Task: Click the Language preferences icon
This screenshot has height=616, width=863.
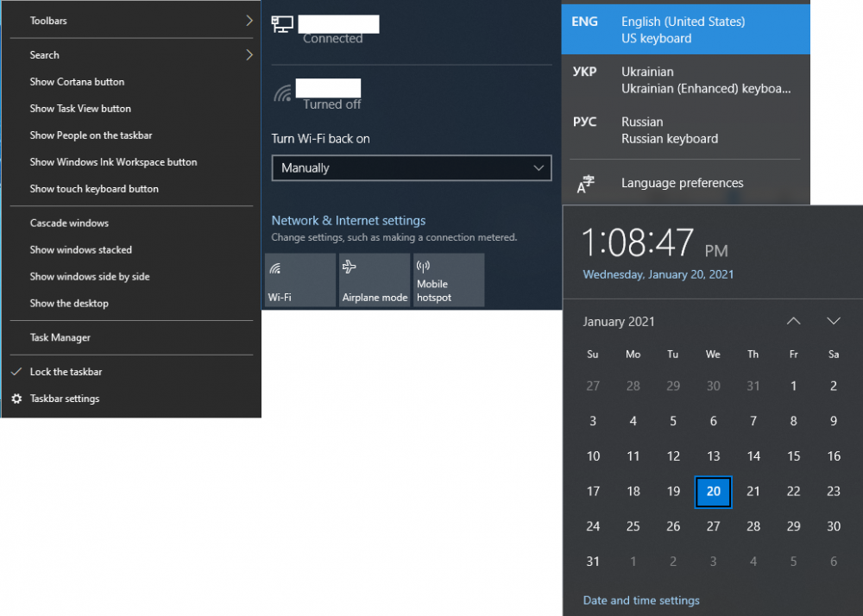Action: point(586,184)
